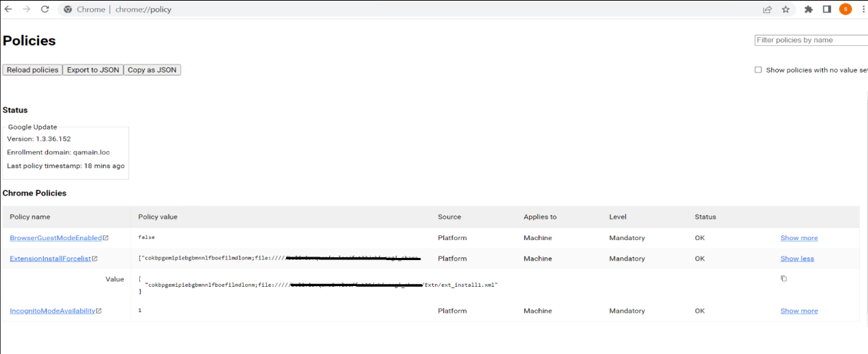This screenshot has width=868, height=354.
Task: Bookmark this page with the star icon
Action: tap(786, 10)
